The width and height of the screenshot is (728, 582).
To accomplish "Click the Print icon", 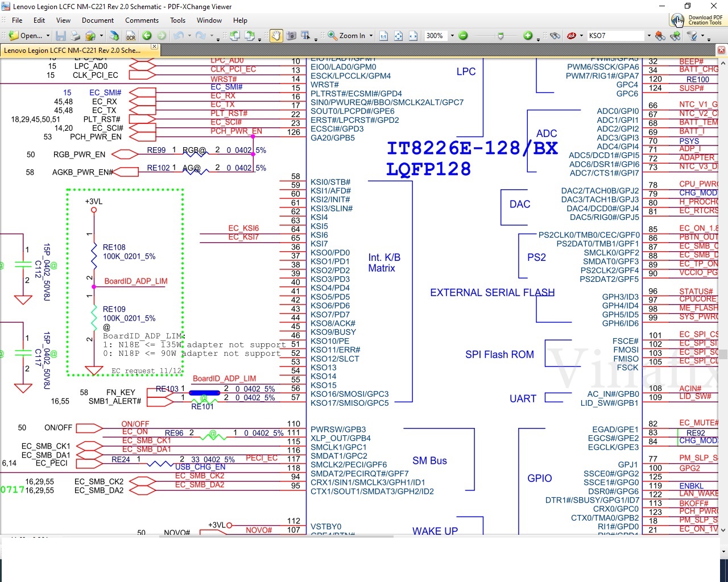I will [x=76, y=36].
